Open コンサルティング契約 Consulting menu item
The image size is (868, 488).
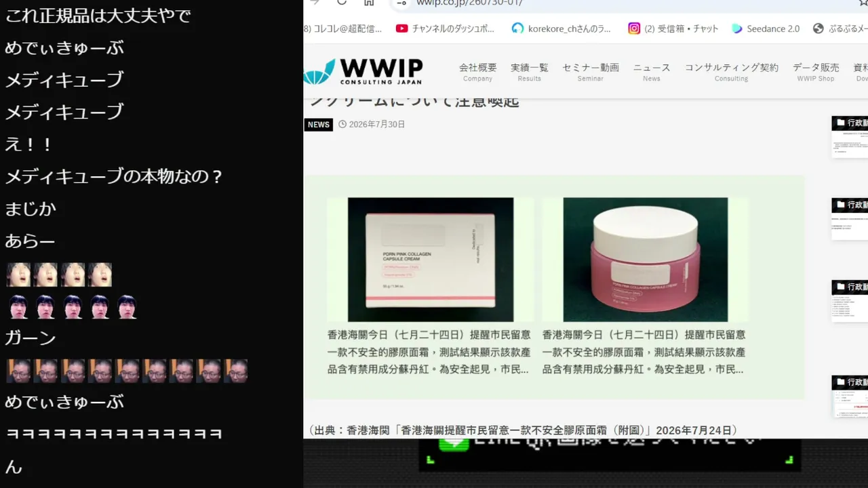pyautogui.click(x=731, y=72)
